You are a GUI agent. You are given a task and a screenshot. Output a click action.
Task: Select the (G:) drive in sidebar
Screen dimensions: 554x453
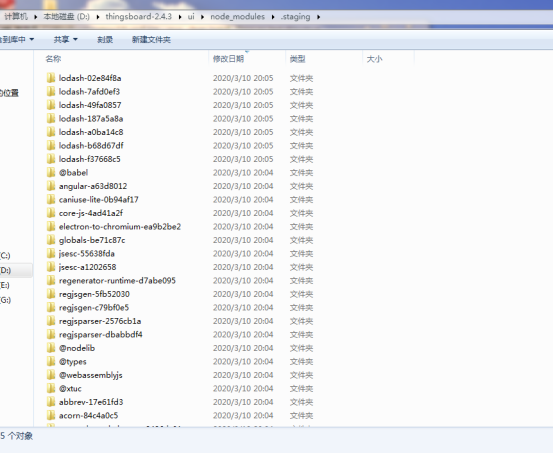(5, 300)
